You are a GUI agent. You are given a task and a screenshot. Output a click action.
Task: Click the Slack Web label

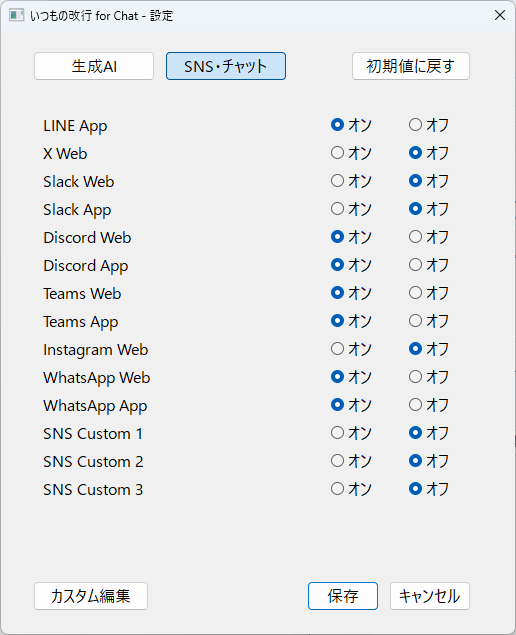tap(79, 182)
